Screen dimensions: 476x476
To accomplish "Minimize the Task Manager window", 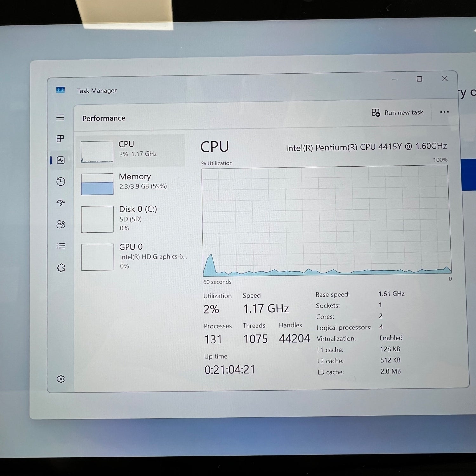I will tap(394, 79).
